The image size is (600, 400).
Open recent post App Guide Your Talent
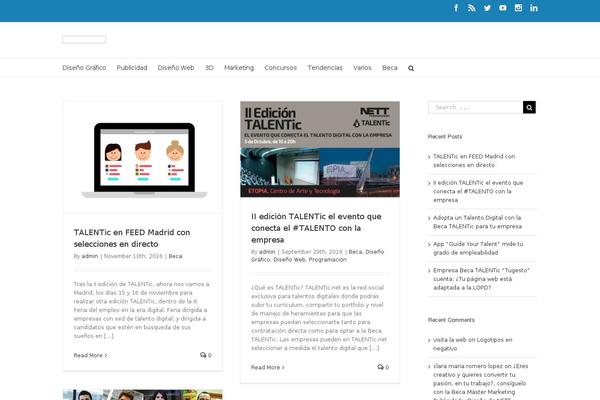(x=478, y=248)
